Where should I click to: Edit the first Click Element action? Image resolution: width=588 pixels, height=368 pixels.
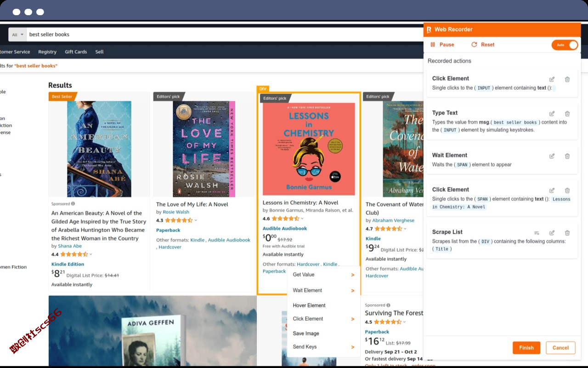pos(552,79)
